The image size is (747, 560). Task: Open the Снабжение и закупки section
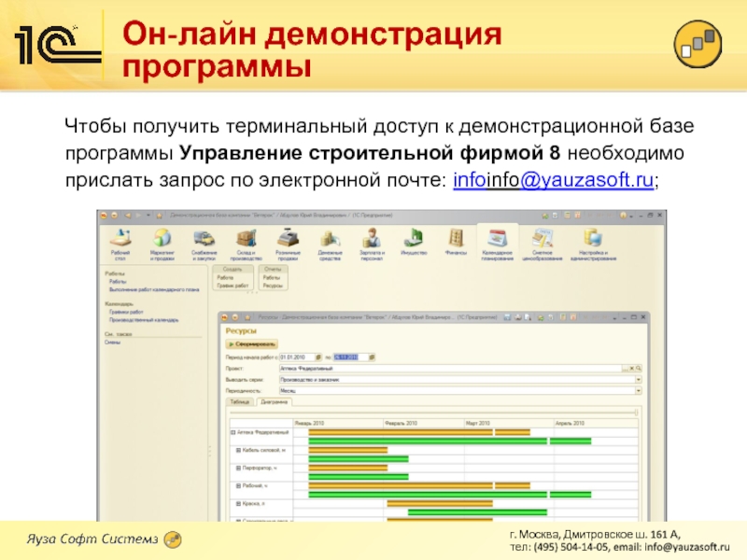(x=204, y=244)
